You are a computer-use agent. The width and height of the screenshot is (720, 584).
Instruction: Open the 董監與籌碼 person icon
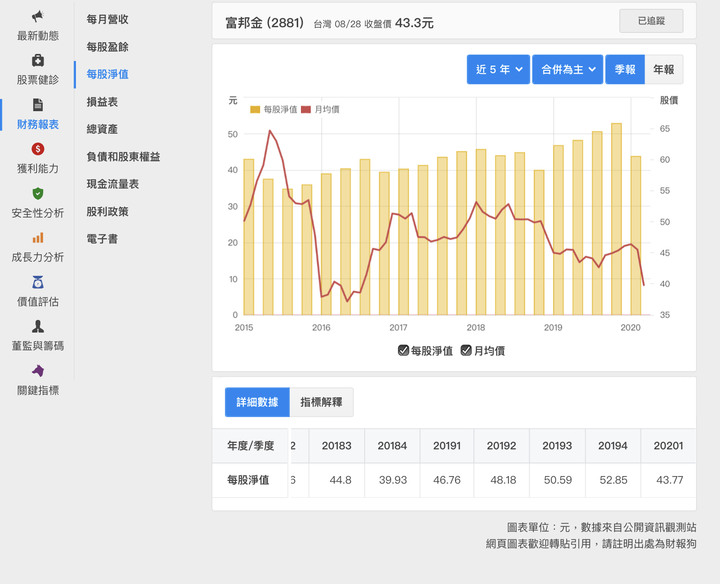[x=38, y=326]
